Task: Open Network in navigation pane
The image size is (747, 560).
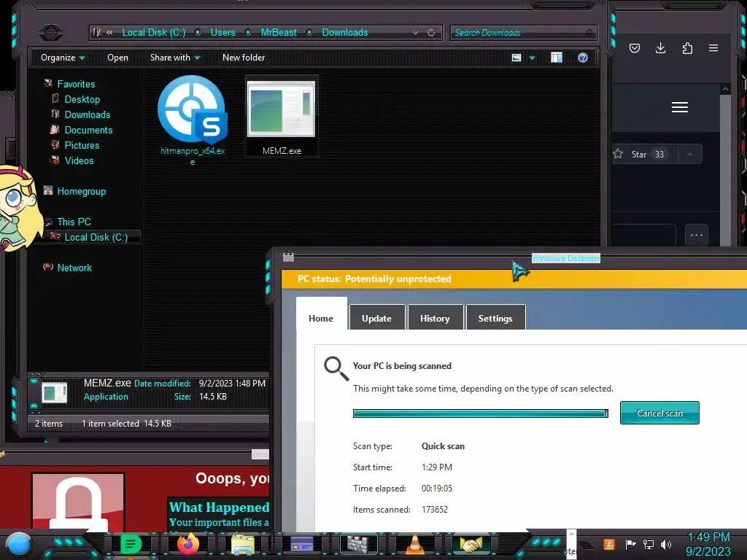Action: click(x=74, y=268)
